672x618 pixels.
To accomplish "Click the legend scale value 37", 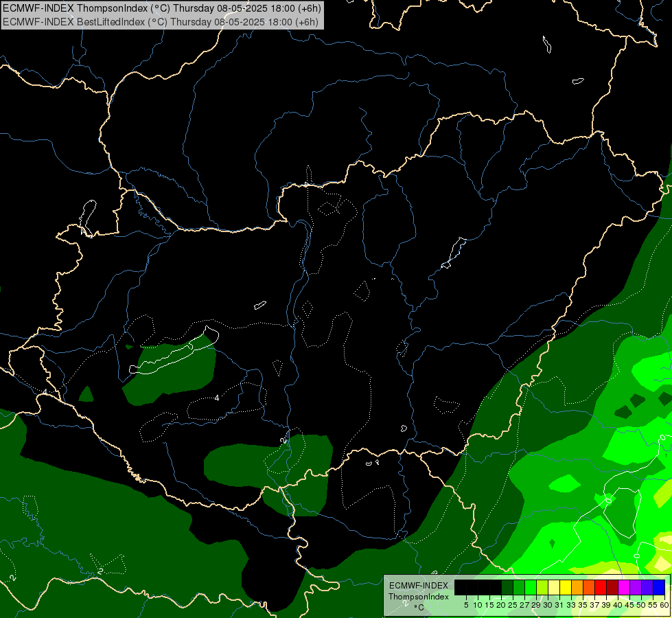I will tap(595, 605).
